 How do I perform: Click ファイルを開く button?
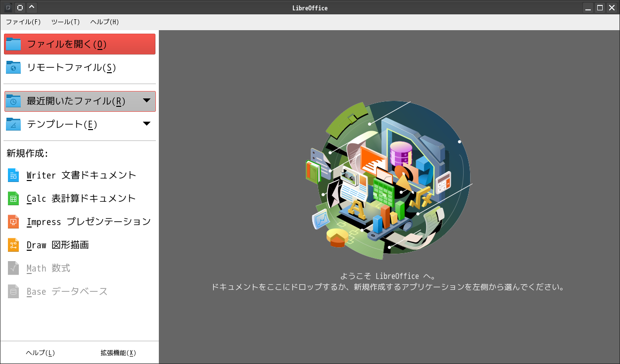[x=80, y=44]
